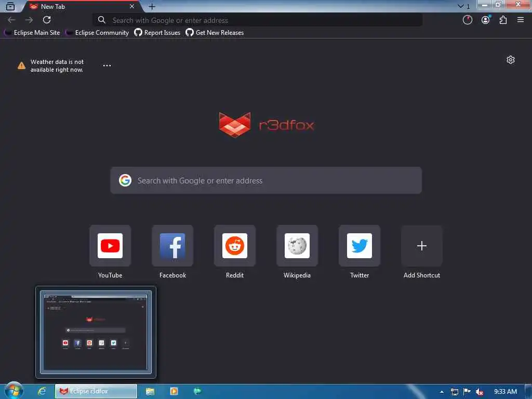Image resolution: width=532 pixels, height=399 pixels.
Task: Open the extensions puzzle icon
Action: coord(503,20)
